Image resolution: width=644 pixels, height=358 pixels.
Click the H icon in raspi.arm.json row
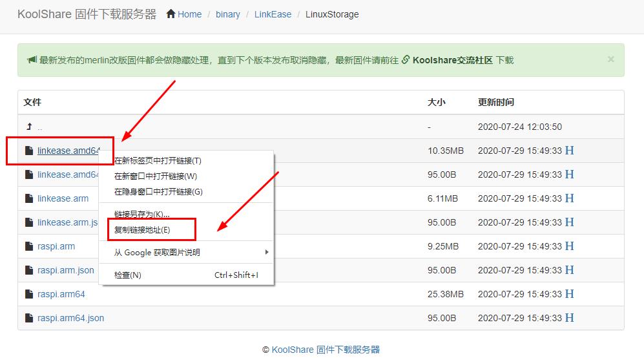coord(569,269)
